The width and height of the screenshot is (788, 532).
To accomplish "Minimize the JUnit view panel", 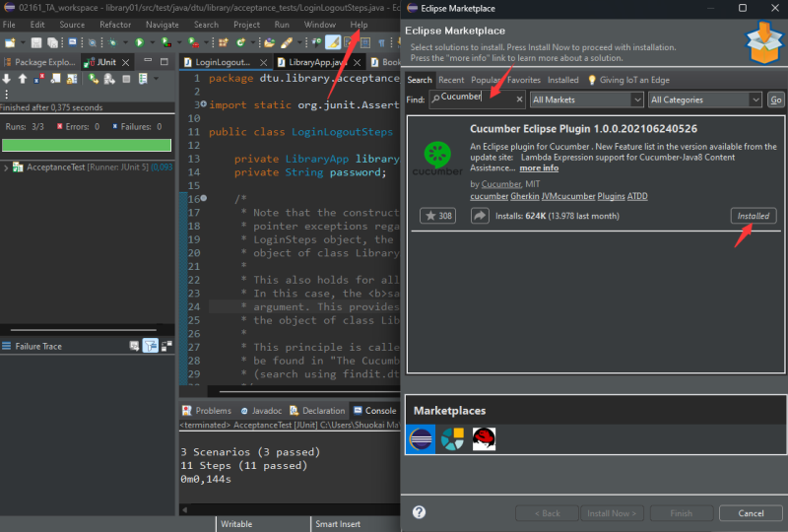I will coord(148,61).
